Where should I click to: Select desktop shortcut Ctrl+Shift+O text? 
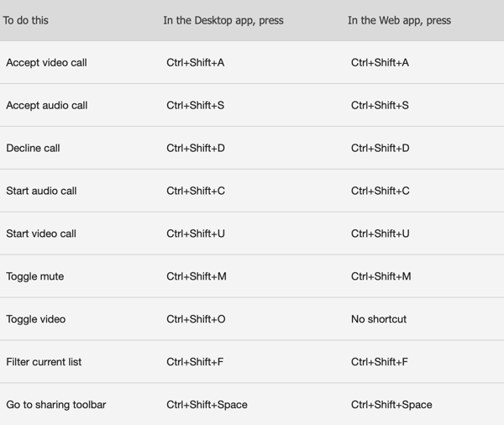[196, 319]
